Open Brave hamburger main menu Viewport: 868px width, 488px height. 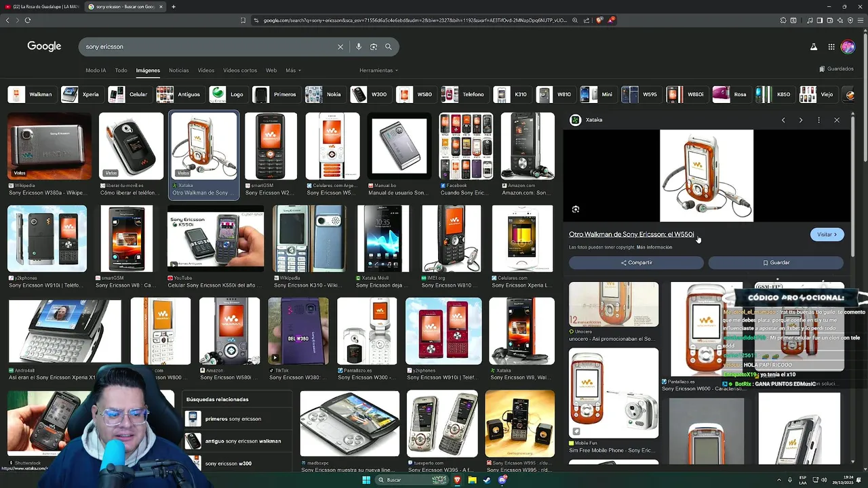pos(861,20)
